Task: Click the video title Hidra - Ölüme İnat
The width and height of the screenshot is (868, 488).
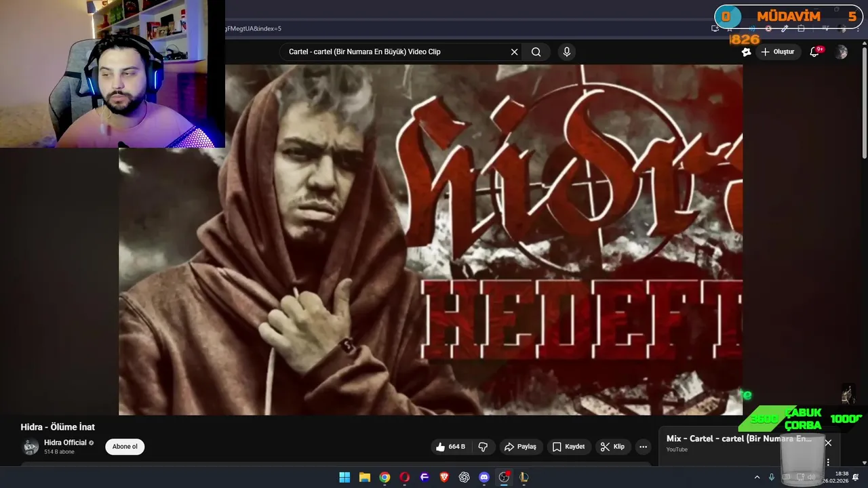Action: 58,427
